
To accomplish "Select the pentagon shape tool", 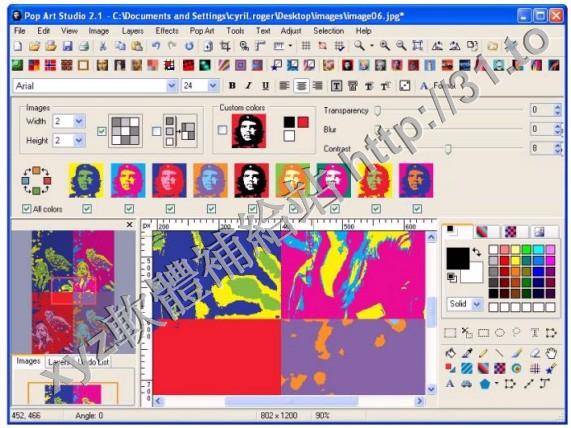I will click(485, 384).
